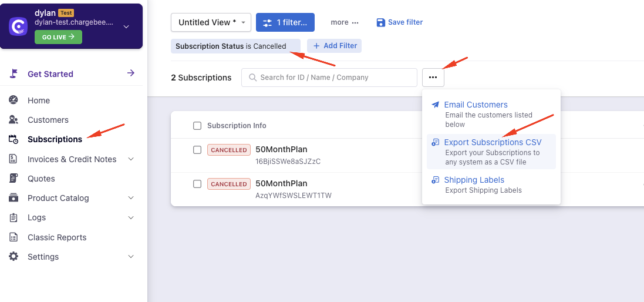Click the plus icon in Add Filter
Viewport: 644px width, 302px height.
coord(316,46)
